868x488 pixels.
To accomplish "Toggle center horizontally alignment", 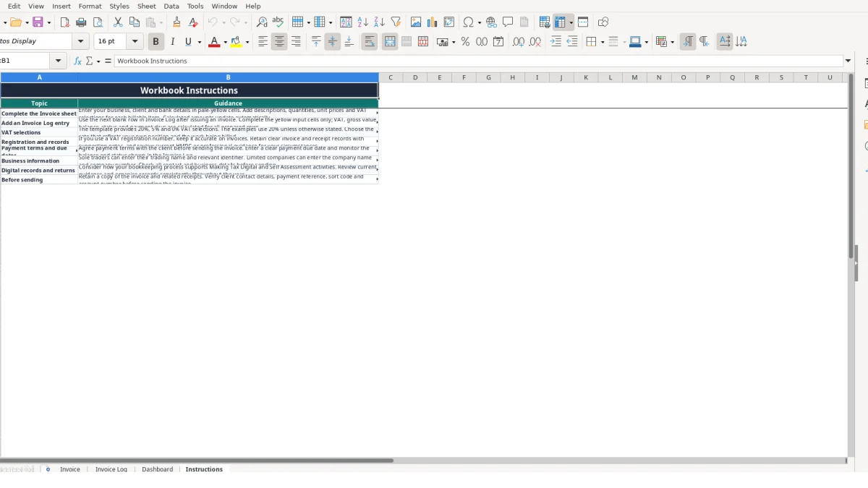I will [279, 42].
